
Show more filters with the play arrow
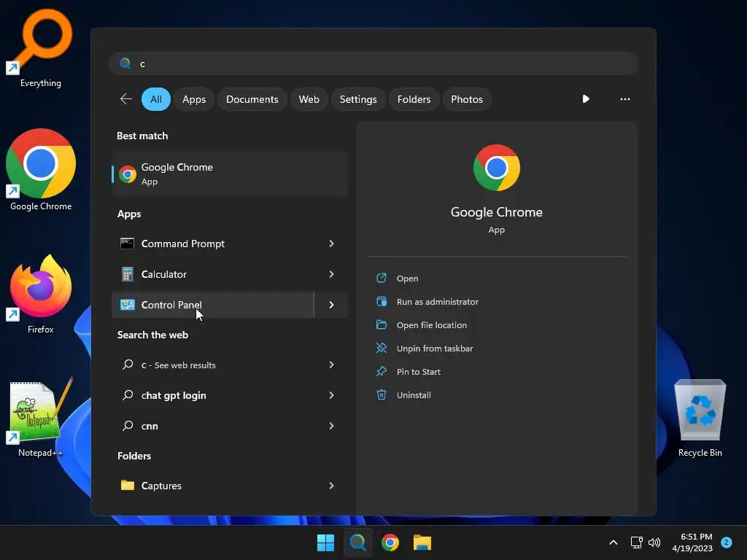pyautogui.click(x=586, y=99)
